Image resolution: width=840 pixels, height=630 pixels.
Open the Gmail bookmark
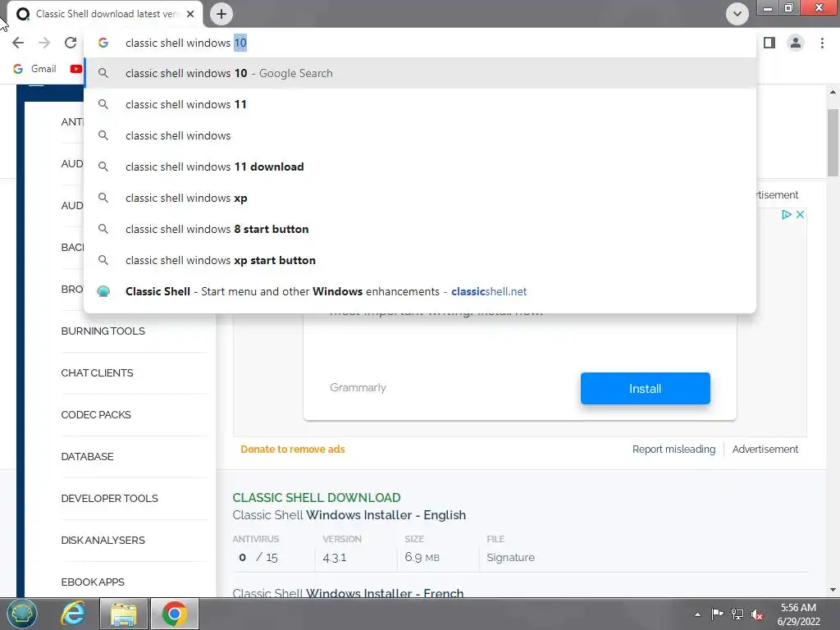pos(34,69)
